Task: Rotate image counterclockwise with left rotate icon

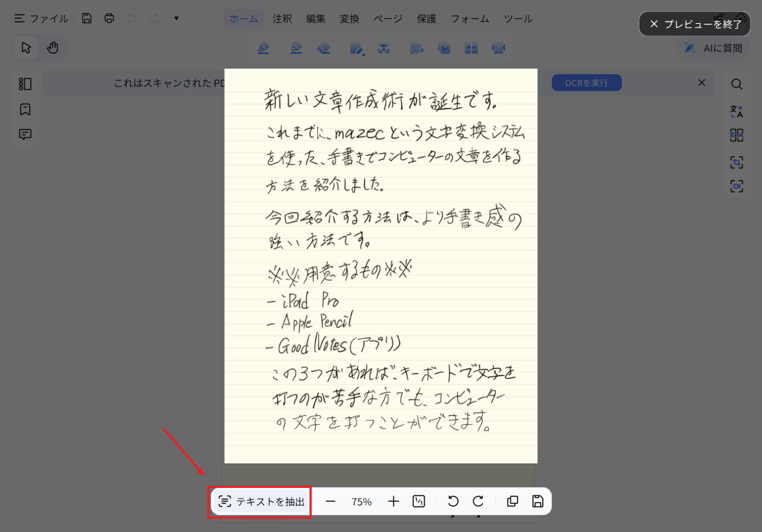Action: [x=453, y=501]
